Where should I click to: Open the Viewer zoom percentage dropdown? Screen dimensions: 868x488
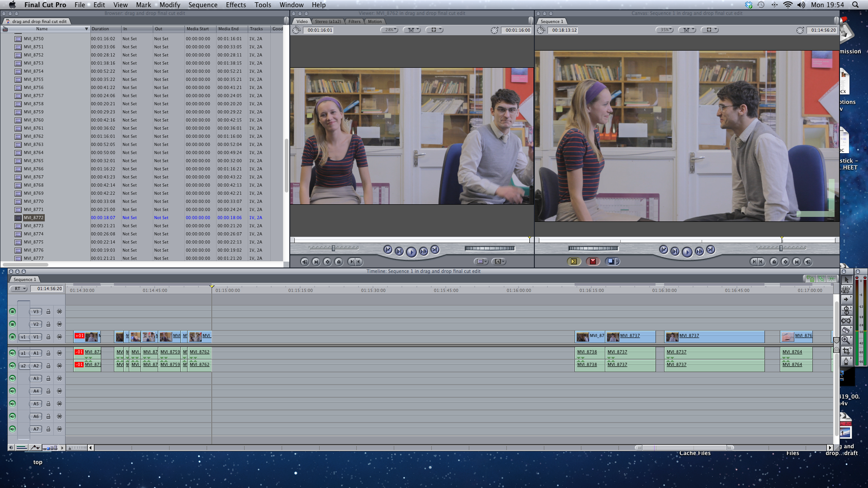coord(389,30)
